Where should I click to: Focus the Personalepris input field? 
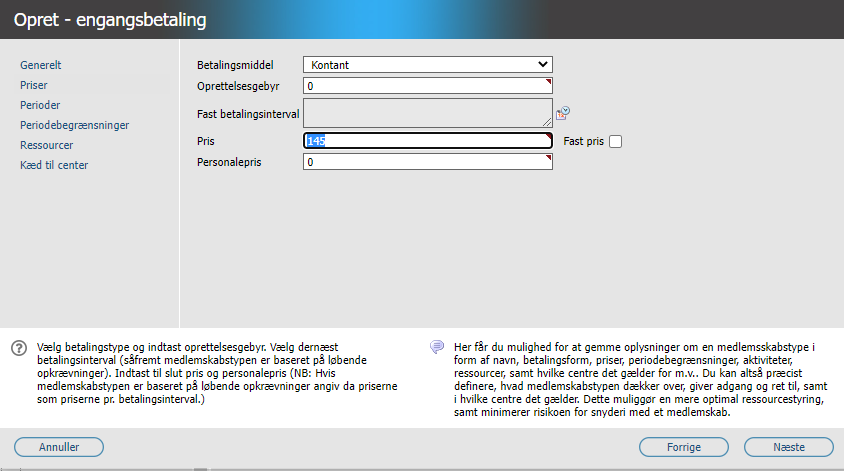point(428,162)
